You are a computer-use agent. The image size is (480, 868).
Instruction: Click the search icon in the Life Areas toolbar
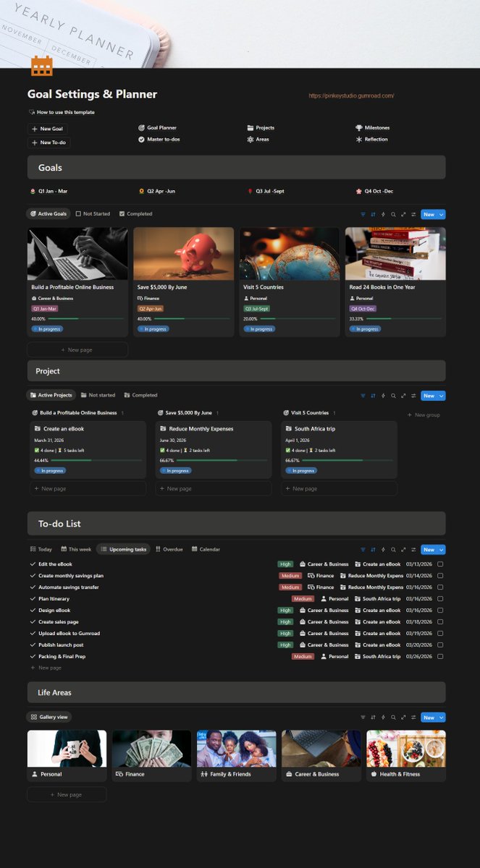tap(393, 718)
